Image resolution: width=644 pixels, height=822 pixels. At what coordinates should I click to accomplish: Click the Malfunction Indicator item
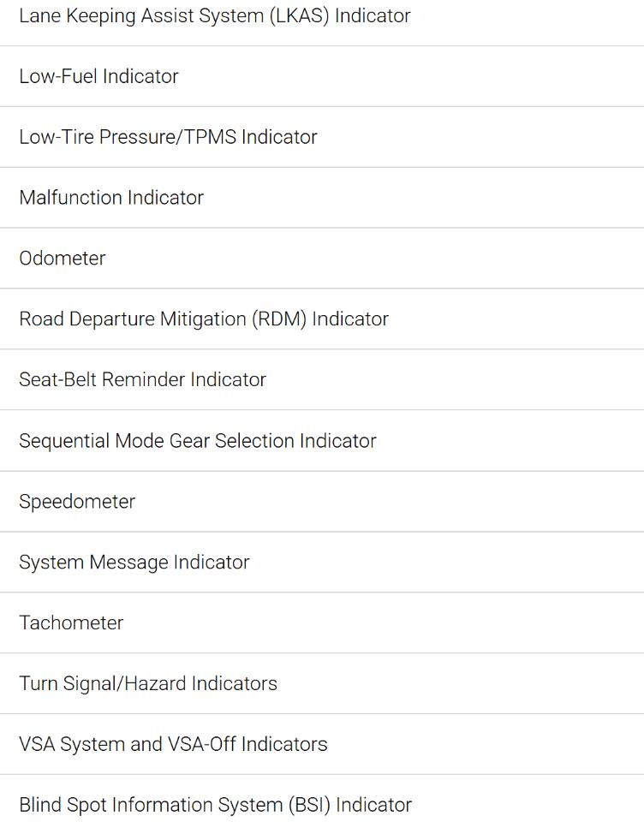pos(322,198)
